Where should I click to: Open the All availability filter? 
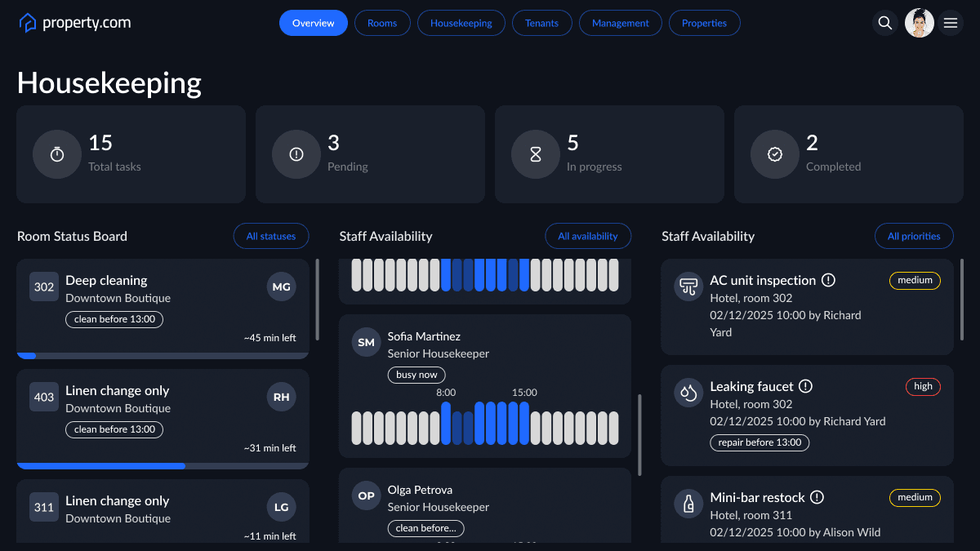pyautogui.click(x=588, y=236)
